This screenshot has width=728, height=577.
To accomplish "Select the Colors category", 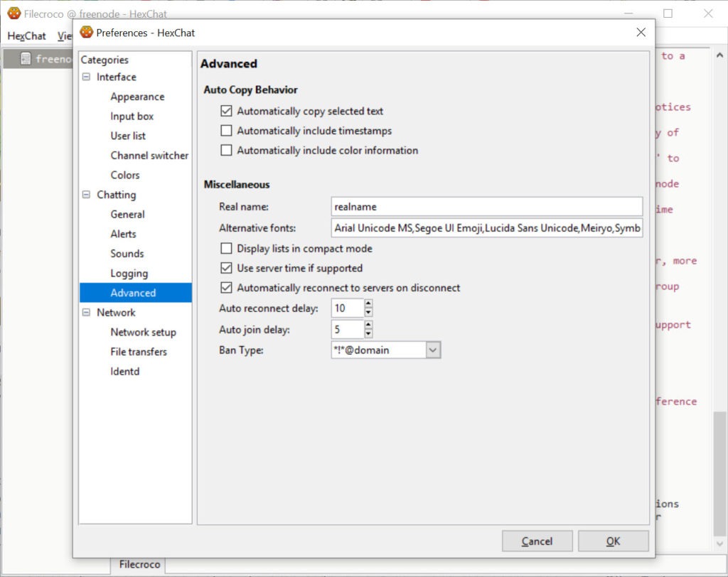I will 125,175.
